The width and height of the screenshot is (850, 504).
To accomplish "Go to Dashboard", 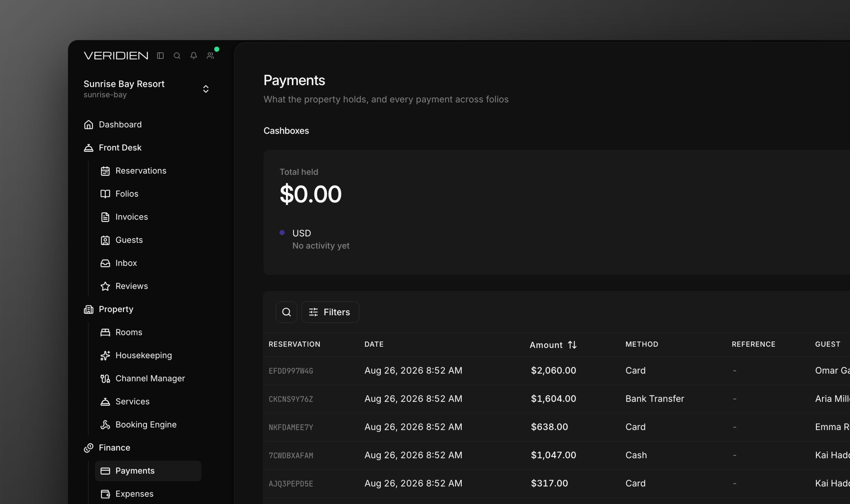I will pyautogui.click(x=120, y=125).
